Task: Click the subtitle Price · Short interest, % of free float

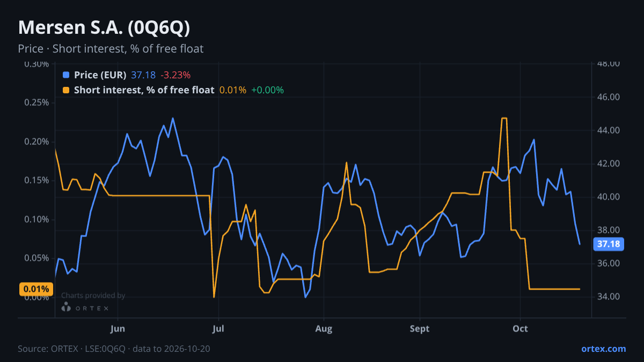Action: [111, 49]
